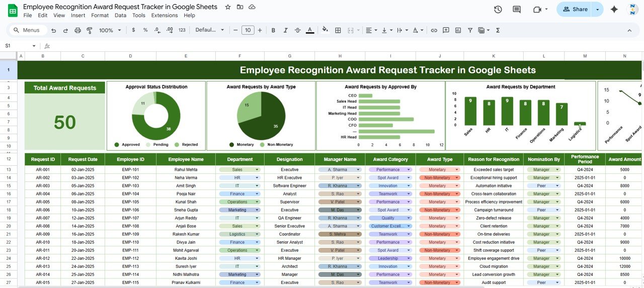Screen dimensions: 644x288
Task: Toggle bold formatting
Action: pos(273,30)
